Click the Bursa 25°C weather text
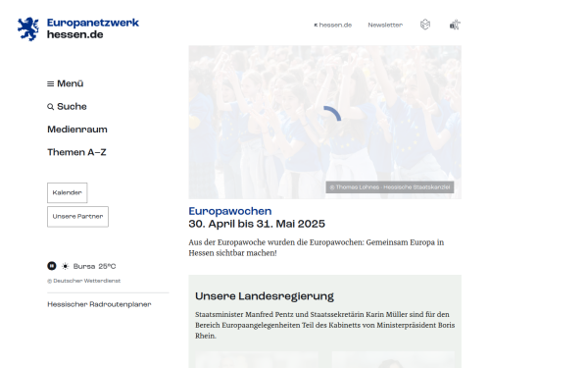This screenshot has height=368, width=588. (94, 266)
